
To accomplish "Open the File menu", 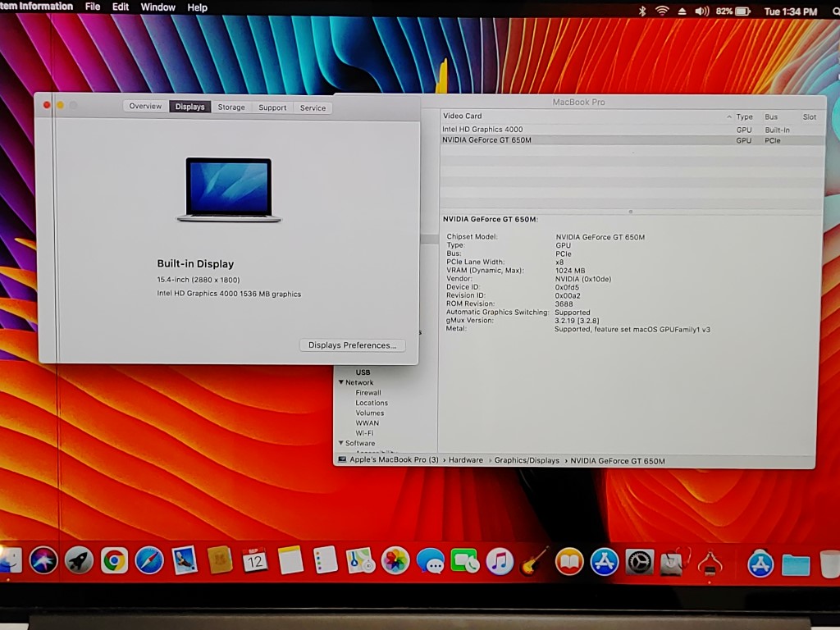I will click(93, 7).
